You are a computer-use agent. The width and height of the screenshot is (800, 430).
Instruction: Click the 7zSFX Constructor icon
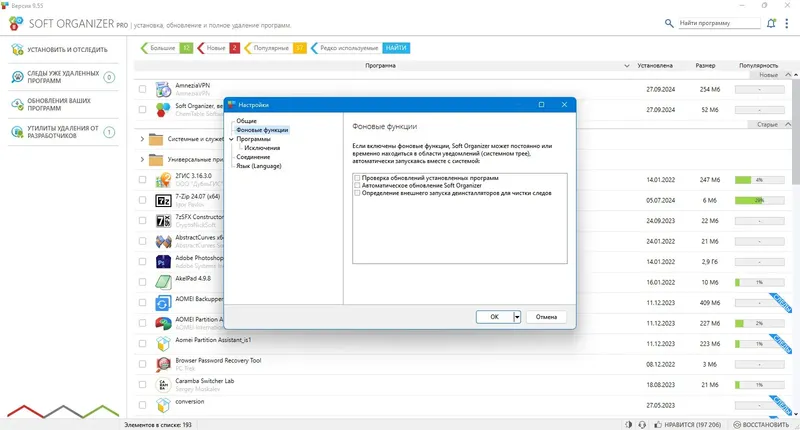[x=163, y=221]
